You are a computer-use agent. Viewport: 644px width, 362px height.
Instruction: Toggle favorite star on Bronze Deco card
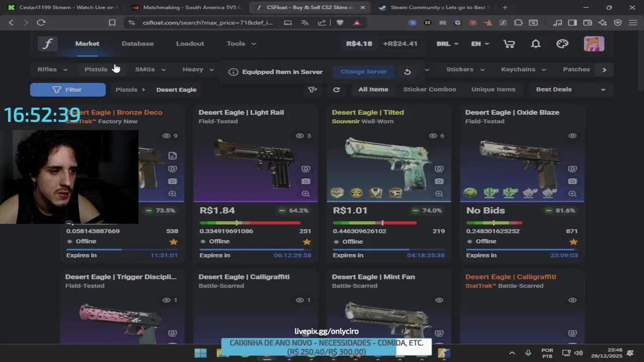pos(174,242)
